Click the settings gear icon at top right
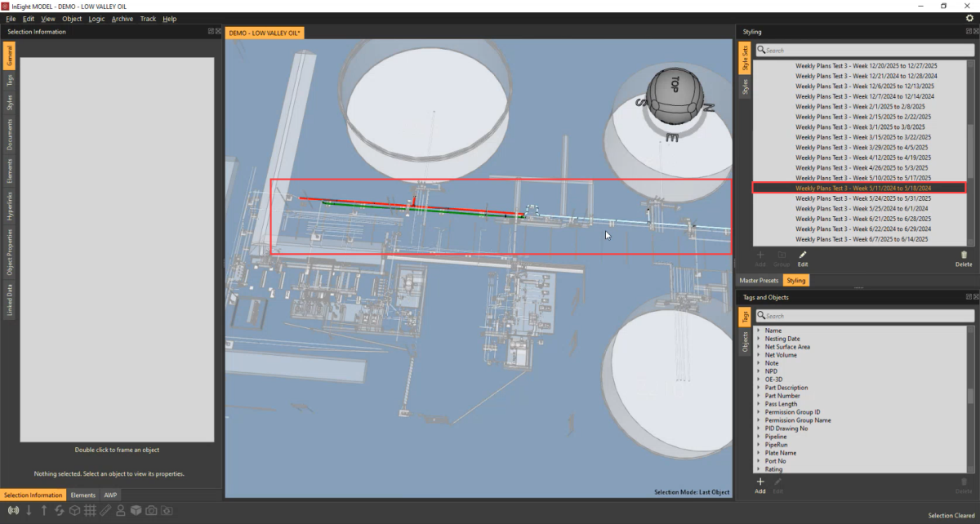 click(969, 18)
